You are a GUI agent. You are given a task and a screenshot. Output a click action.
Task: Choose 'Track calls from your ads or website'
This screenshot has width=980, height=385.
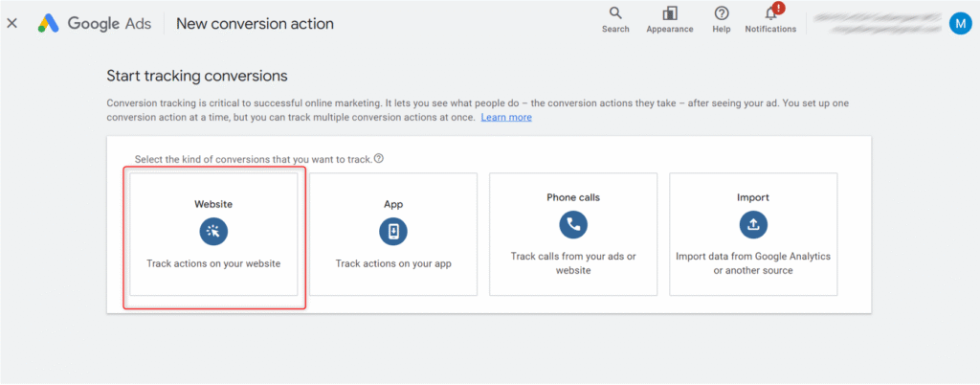(573, 263)
